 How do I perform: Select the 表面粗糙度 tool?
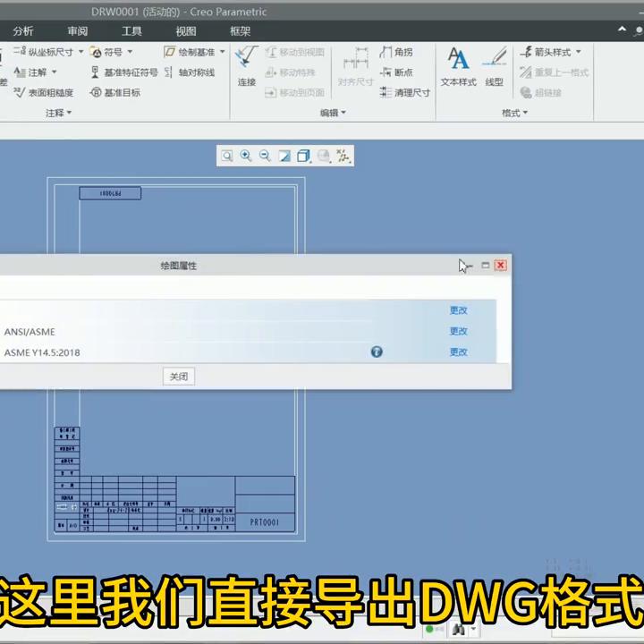[x=43, y=93]
